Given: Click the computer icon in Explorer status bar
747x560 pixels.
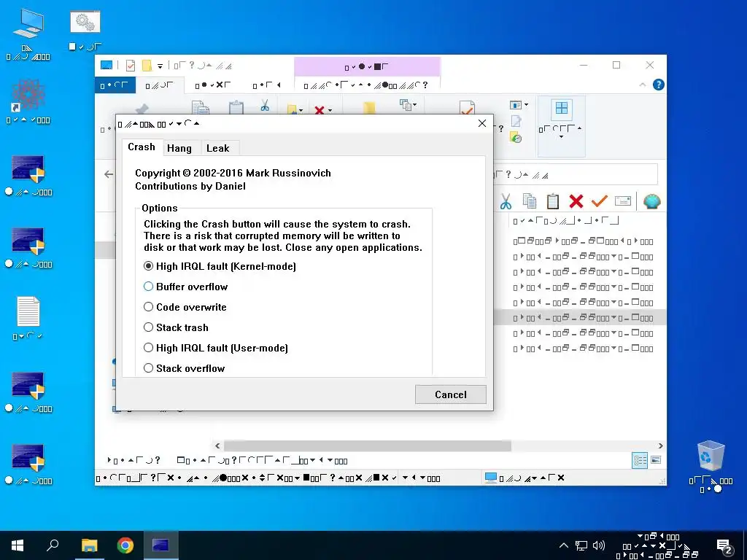Looking at the screenshot, I should click(x=491, y=477).
